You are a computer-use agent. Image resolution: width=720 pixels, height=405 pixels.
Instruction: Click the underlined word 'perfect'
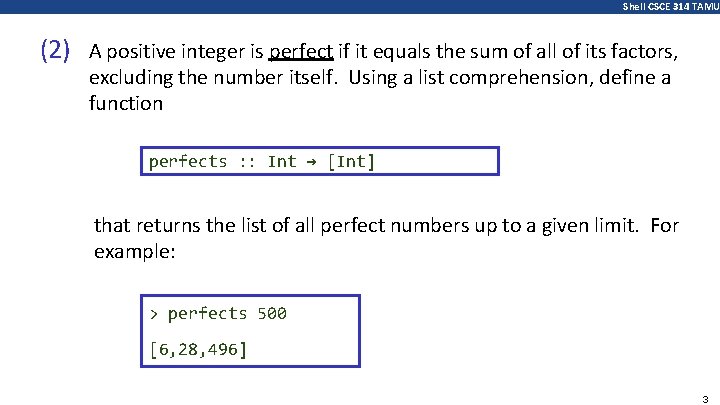[301, 52]
